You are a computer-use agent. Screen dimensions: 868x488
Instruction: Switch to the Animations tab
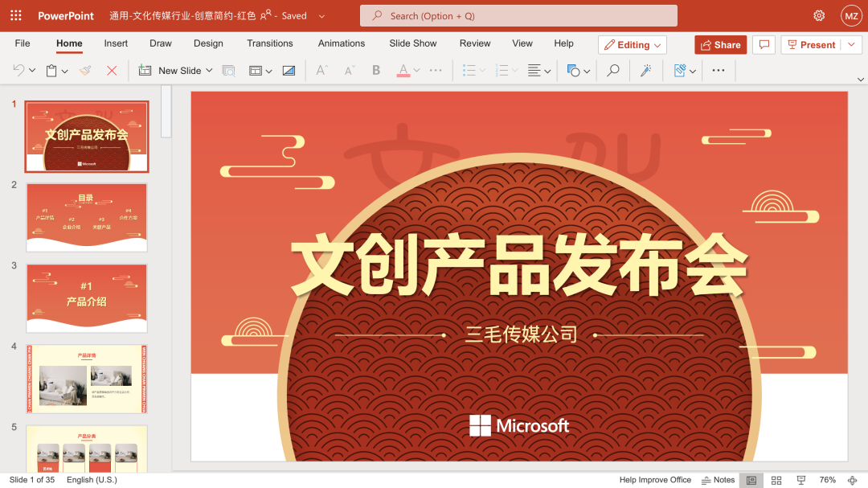[x=341, y=43]
